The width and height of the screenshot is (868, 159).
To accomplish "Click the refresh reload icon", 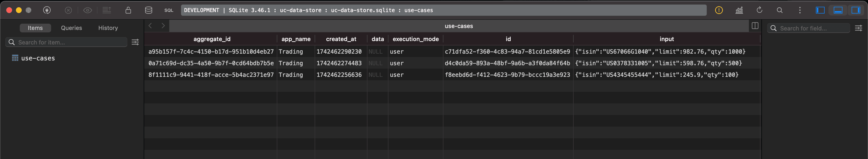I will click(759, 10).
